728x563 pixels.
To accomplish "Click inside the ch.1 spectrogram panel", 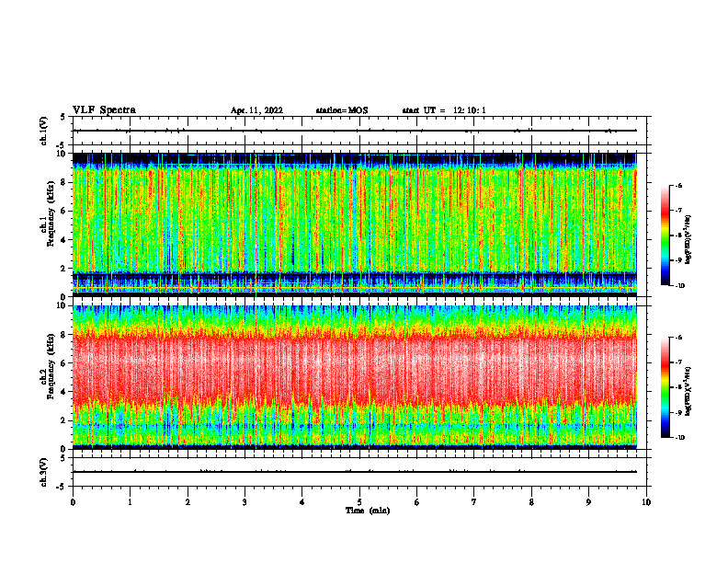I will (354, 224).
